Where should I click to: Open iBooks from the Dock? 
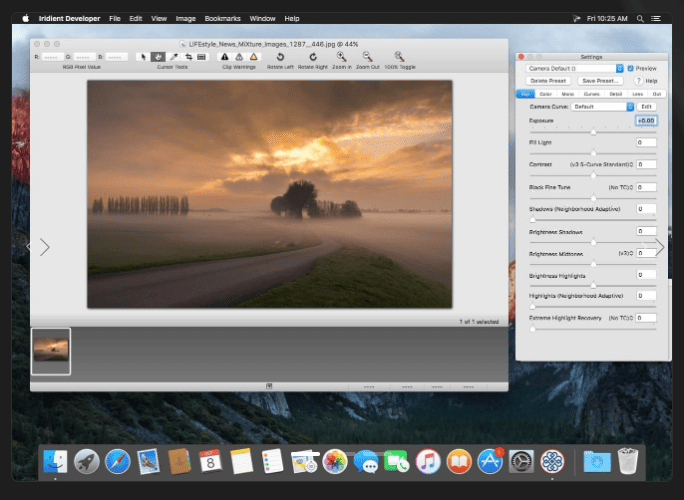click(459, 461)
